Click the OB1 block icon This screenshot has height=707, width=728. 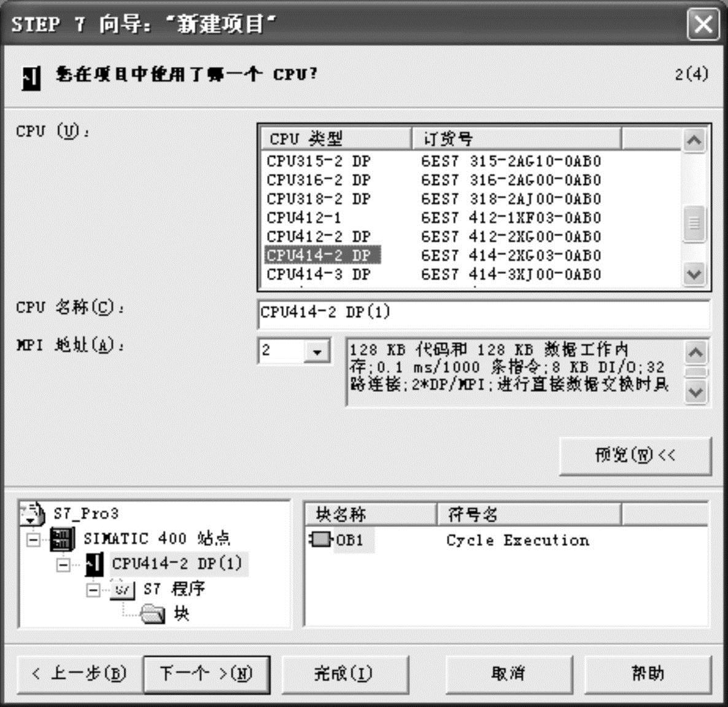pyautogui.click(x=320, y=539)
